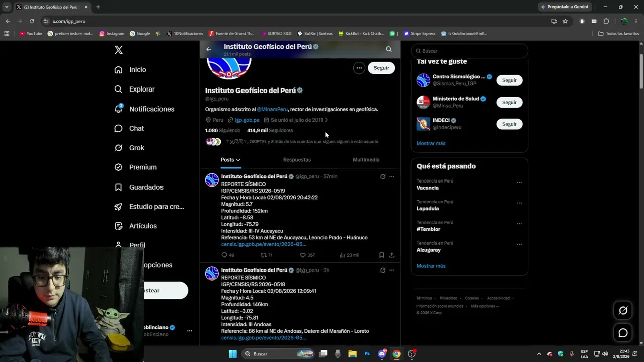Open more options on the 9h post
The height and width of the screenshot is (362, 644).
[392, 270]
